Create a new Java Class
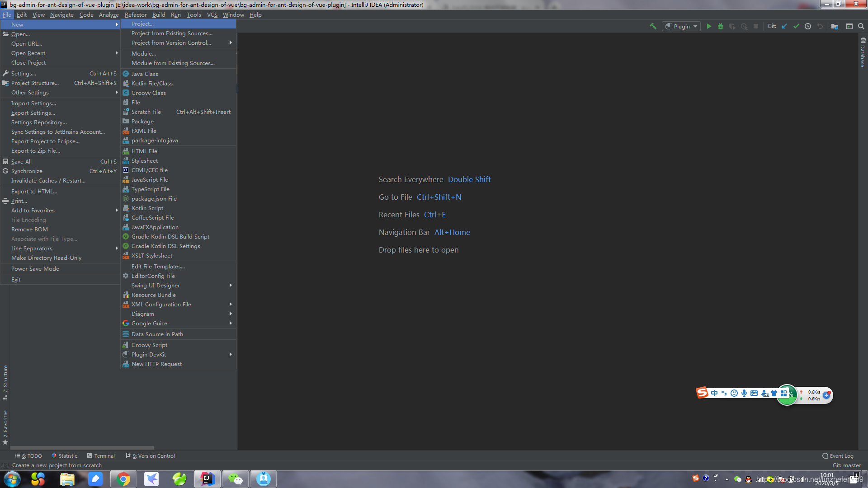Image resolution: width=868 pixels, height=488 pixels. 179,74
